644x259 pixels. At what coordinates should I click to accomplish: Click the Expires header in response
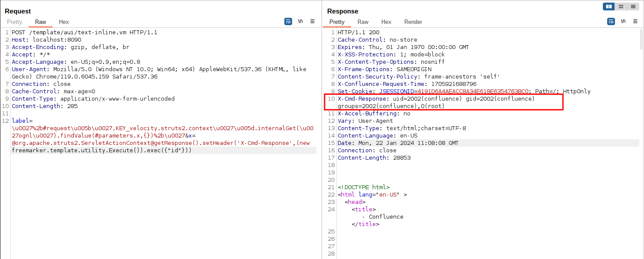[403, 47]
